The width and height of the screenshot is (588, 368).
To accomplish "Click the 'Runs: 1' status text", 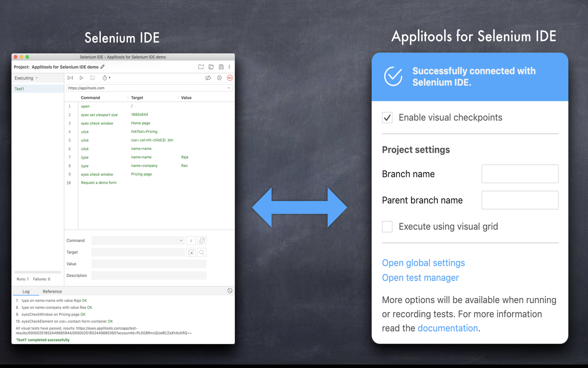I will (23, 279).
